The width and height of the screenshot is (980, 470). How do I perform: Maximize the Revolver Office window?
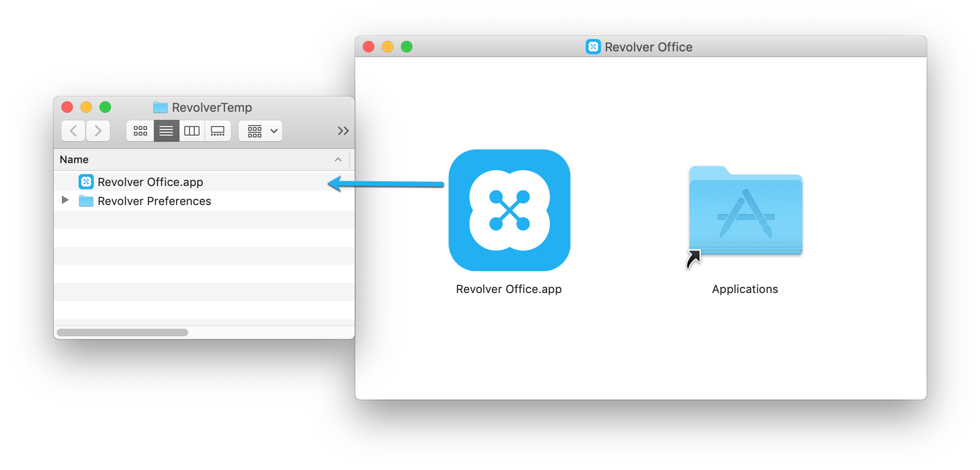(407, 47)
